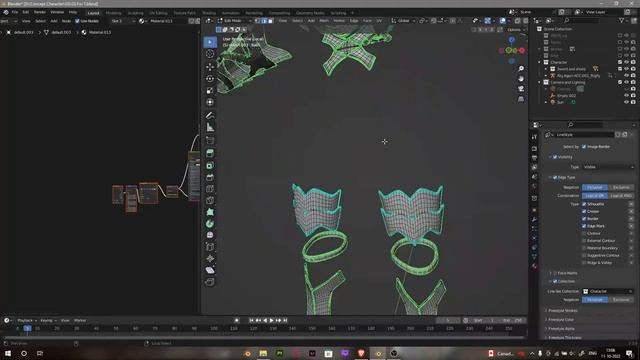The height and width of the screenshot is (360, 640).
Task: Uncheck the Silhouette edge type
Action: pyautogui.click(x=584, y=204)
